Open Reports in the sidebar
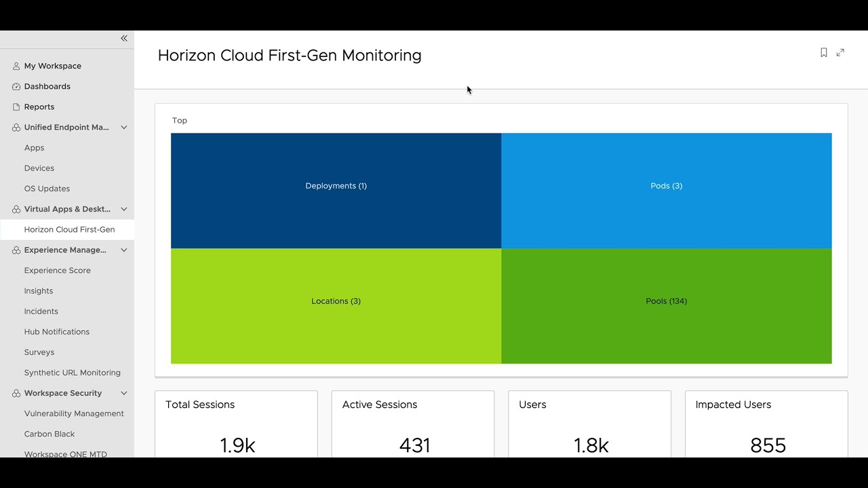 tap(39, 106)
